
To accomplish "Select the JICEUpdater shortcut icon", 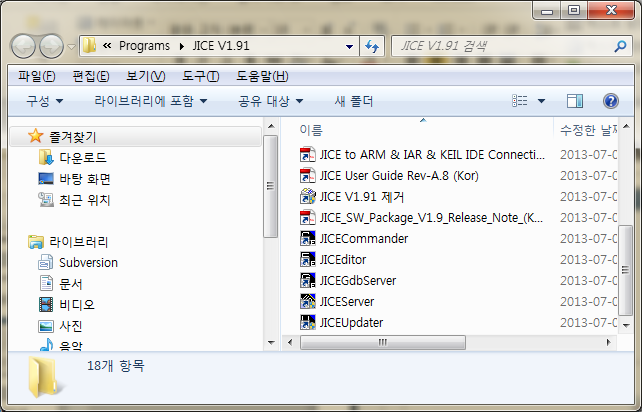I will click(307, 322).
